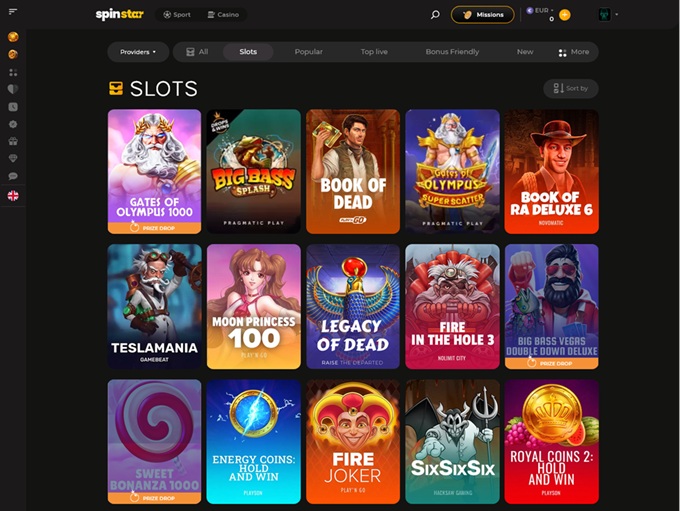Expand the Providers dropdown
680x511 pixels.
click(x=138, y=52)
